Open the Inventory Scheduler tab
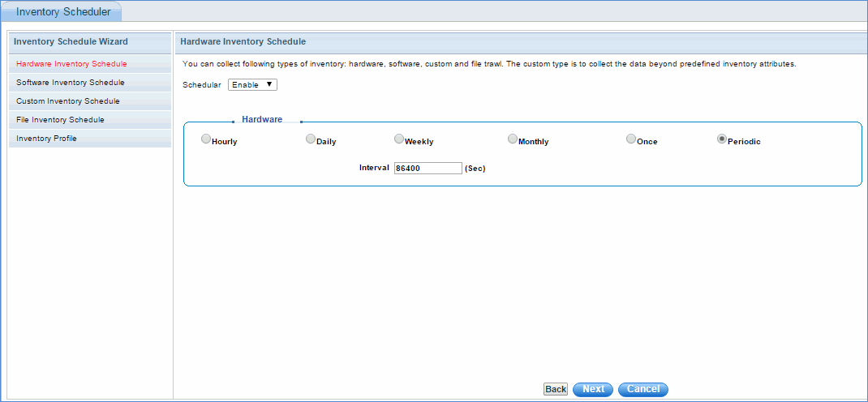Screen dimensions: 868x402 coord(63,11)
